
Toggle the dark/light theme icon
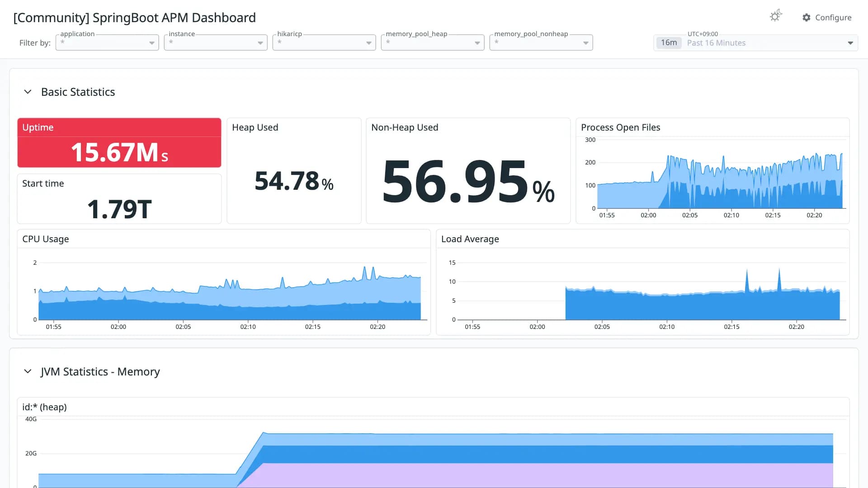pyautogui.click(x=776, y=16)
